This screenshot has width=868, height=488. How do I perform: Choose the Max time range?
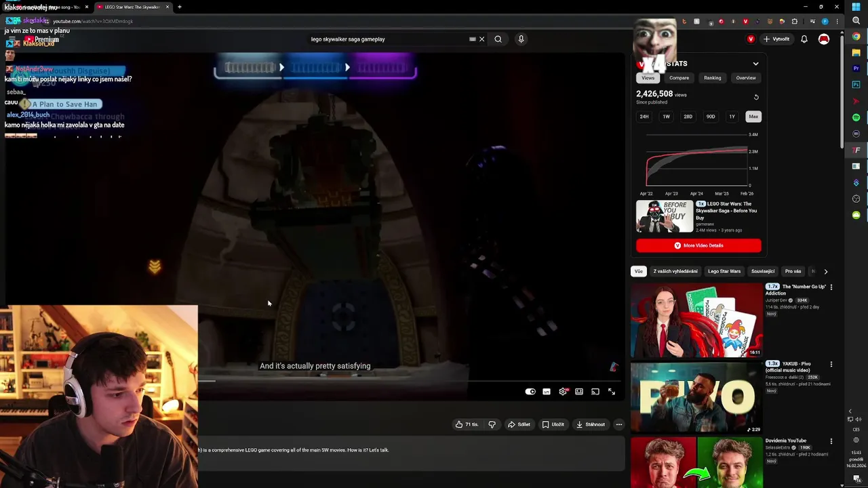[753, 117]
